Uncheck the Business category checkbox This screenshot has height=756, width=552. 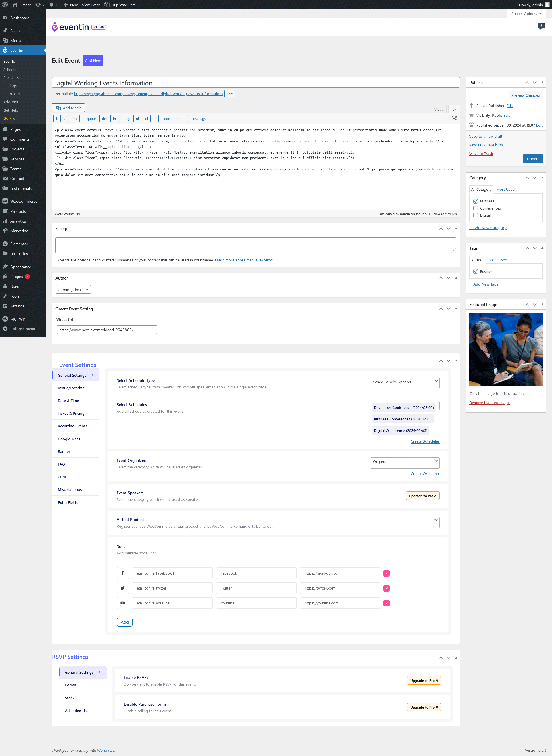(476, 201)
